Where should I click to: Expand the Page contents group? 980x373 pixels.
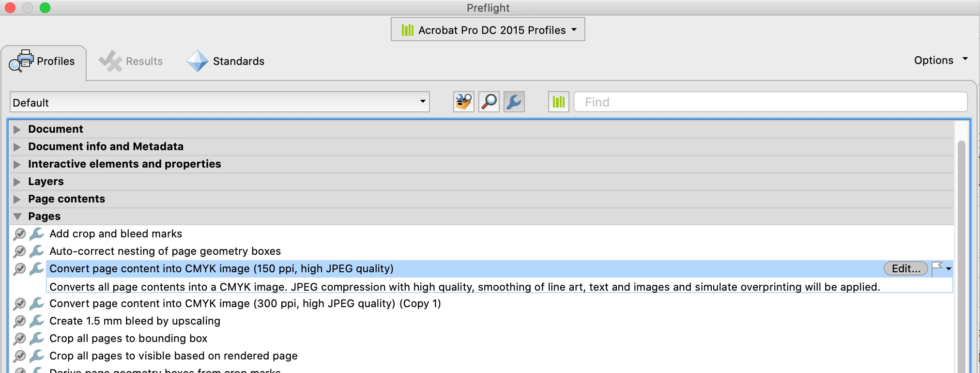pyautogui.click(x=17, y=199)
